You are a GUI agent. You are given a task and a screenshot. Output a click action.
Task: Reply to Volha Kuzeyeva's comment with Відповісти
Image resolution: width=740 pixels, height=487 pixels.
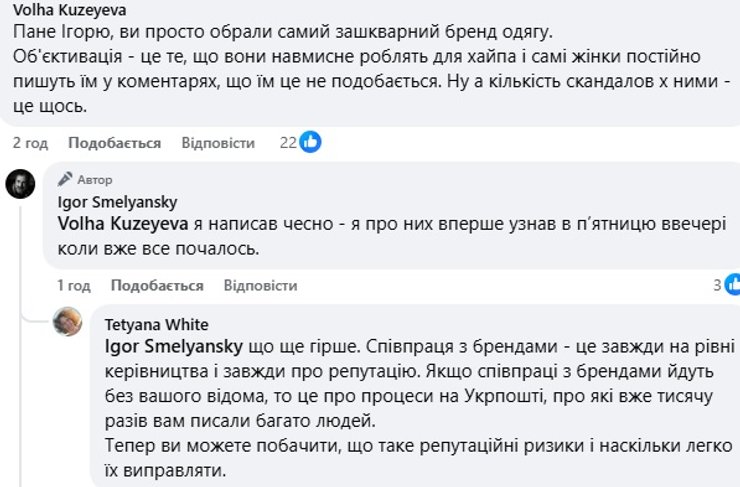pos(218,143)
